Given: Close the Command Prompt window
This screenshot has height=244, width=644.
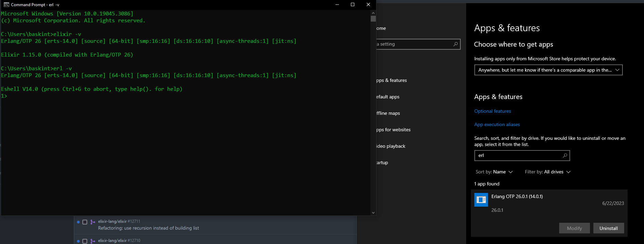Looking at the screenshot, I should pyautogui.click(x=368, y=4).
